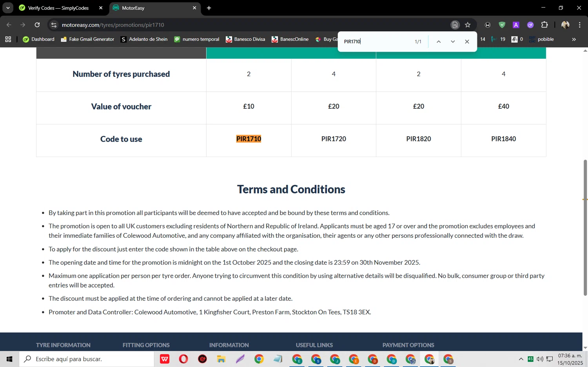Open File Explorer from the taskbar
Image resolution: width=588 pixels, height=367 pixels.
[221, 359]
